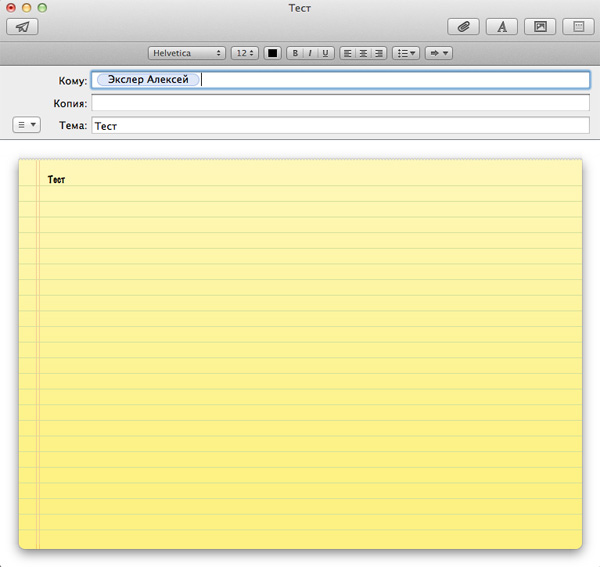Open the photo browser
The image size is (600, 567).
pyautogui.click(x=539, y=27)
